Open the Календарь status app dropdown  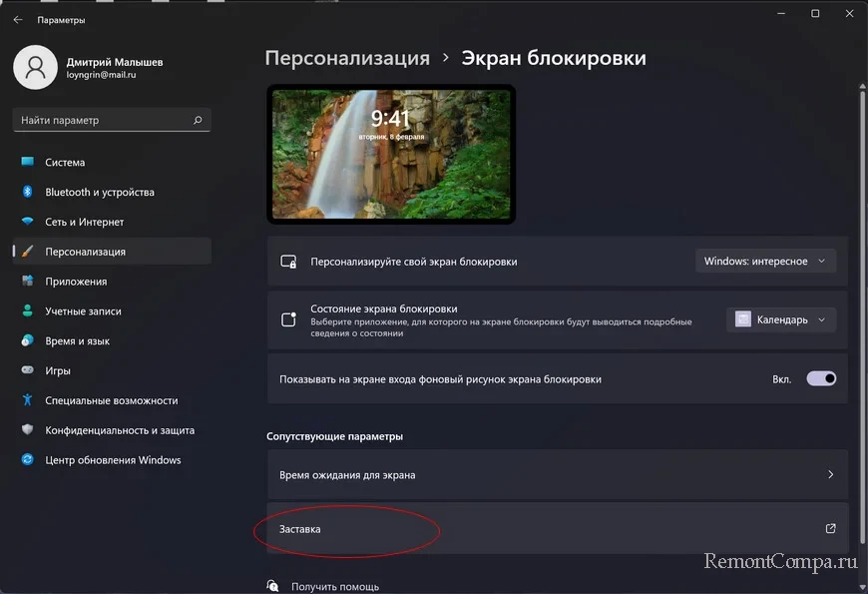coord(781,319)
